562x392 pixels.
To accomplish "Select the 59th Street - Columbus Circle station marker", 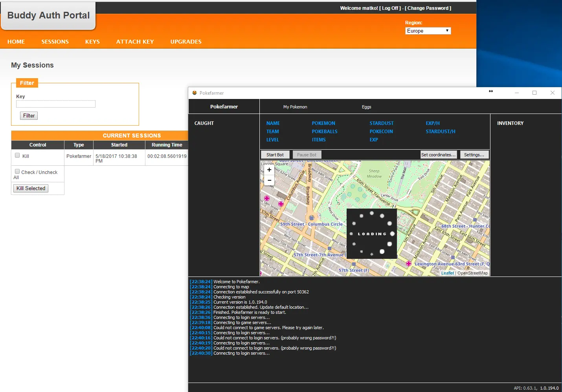I will click(312, 218).
